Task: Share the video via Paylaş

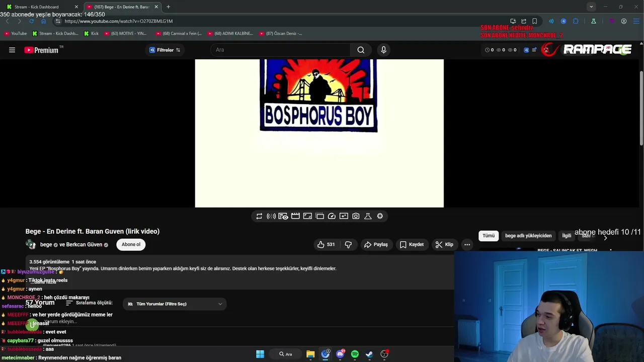Action: 376,244
